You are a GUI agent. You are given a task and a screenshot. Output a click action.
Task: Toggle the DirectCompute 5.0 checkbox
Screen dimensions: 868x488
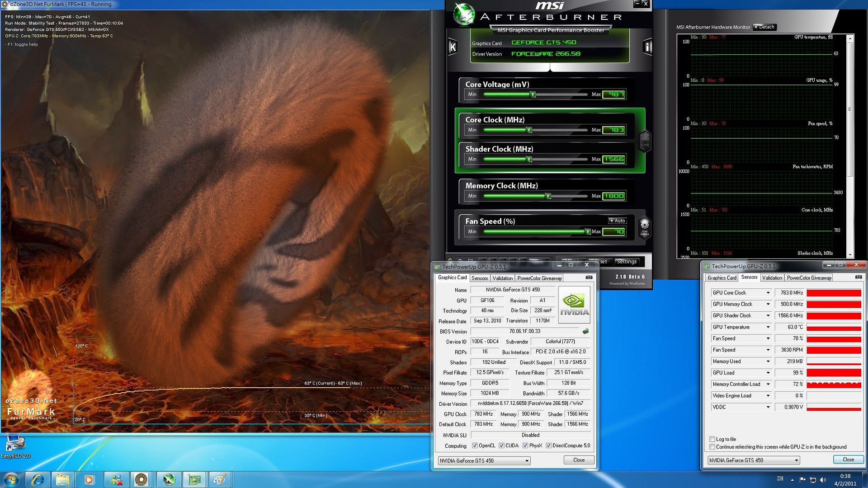[548, 446]
